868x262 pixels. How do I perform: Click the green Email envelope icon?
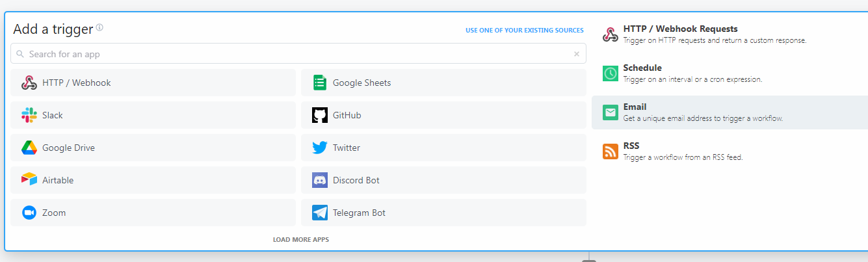610,112
